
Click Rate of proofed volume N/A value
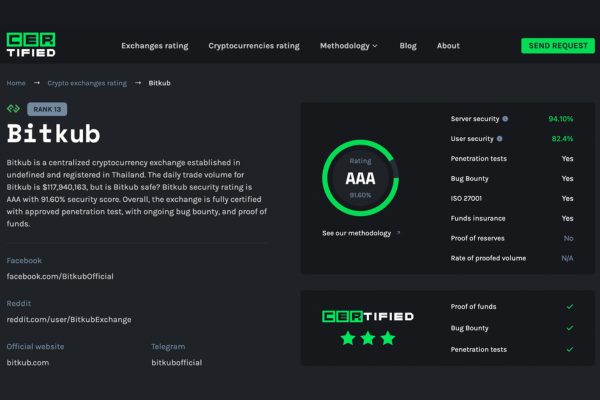[x=567, y=258]
